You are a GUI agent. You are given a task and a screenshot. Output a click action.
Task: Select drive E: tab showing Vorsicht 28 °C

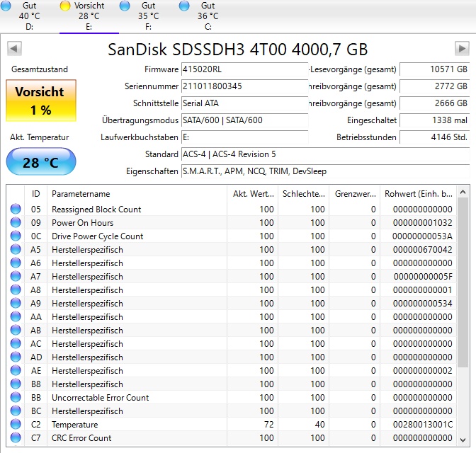(89, 16)
